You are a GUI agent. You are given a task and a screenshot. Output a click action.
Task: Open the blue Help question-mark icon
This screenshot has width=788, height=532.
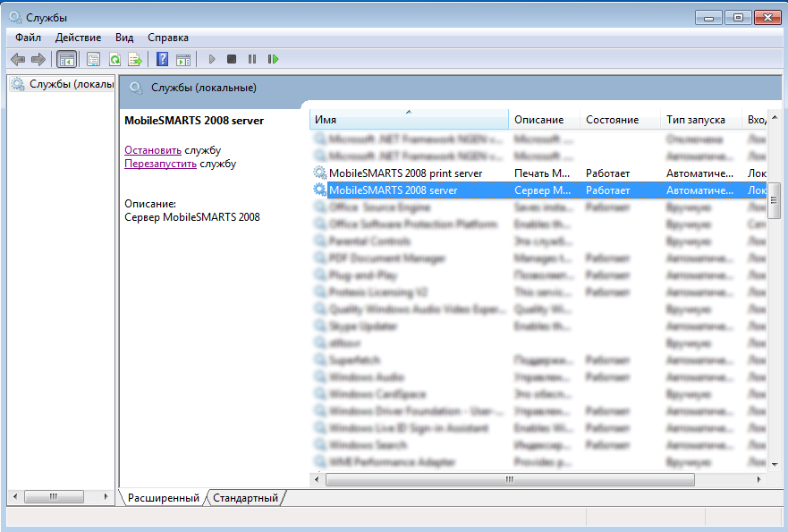pos(162,59)
